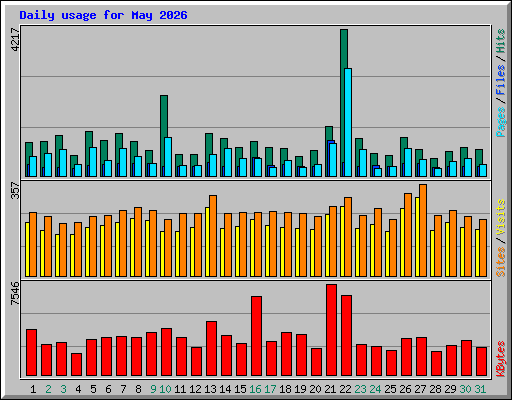Click the red KBytes bar for day 16
The width and height of the screenshot is (512, 400).
[x=257, y=336]
